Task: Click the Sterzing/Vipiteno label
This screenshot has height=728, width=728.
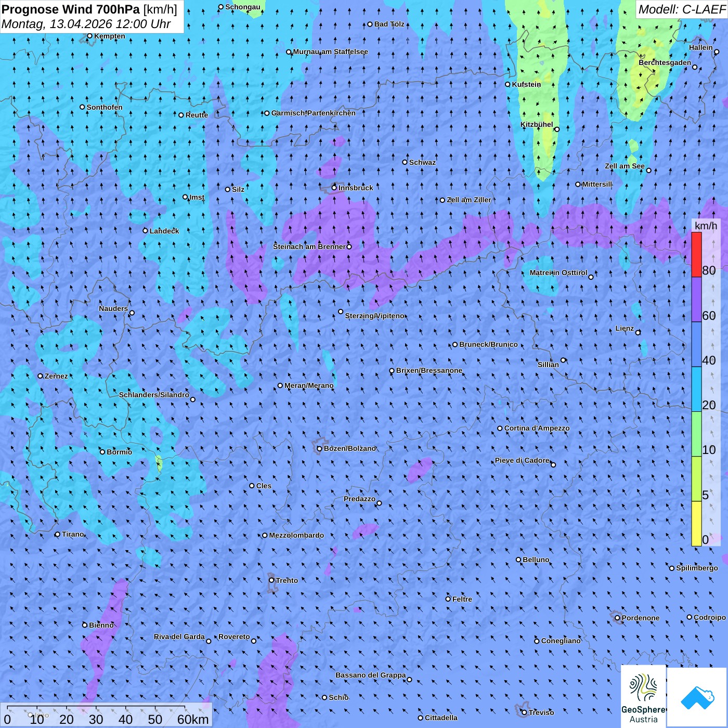Action: point(375,316)
